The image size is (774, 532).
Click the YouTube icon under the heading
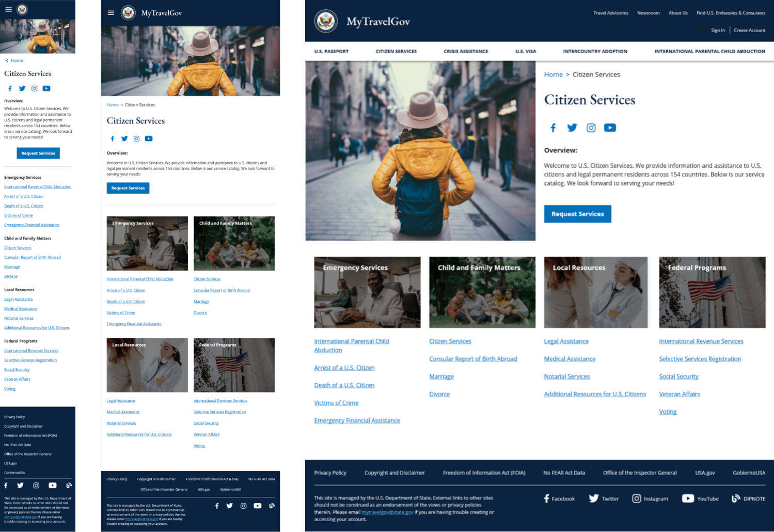click(x=610, y=128)
